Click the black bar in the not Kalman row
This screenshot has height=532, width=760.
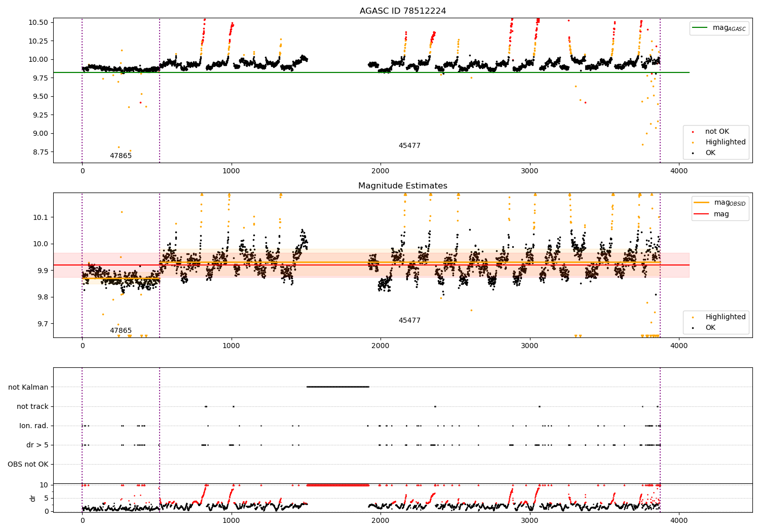pos(338,387)
